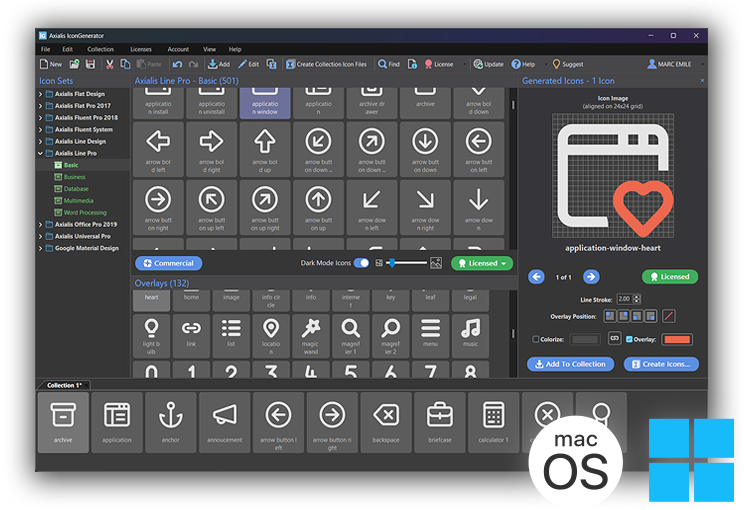746x510 pixels.
Task: Click the Update toolbar item
Action: 489,64
